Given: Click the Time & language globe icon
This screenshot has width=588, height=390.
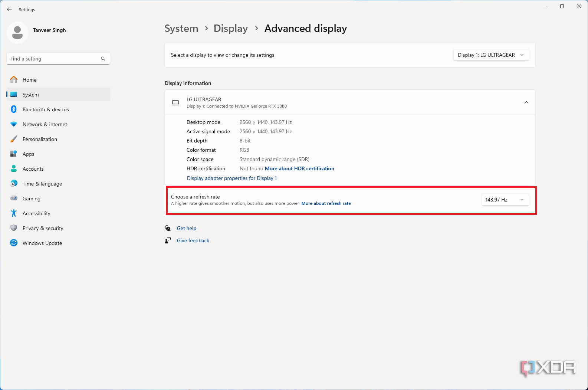Looking at the screenshot, I should coord(14,183).
